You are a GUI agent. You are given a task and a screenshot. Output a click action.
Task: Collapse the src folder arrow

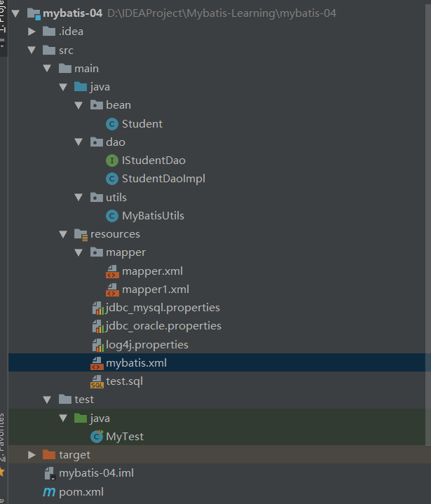32,50
